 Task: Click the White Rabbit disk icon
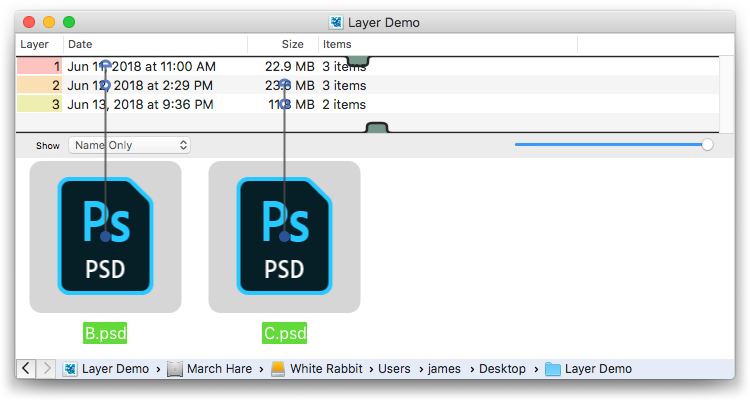[x=278, y=369]
